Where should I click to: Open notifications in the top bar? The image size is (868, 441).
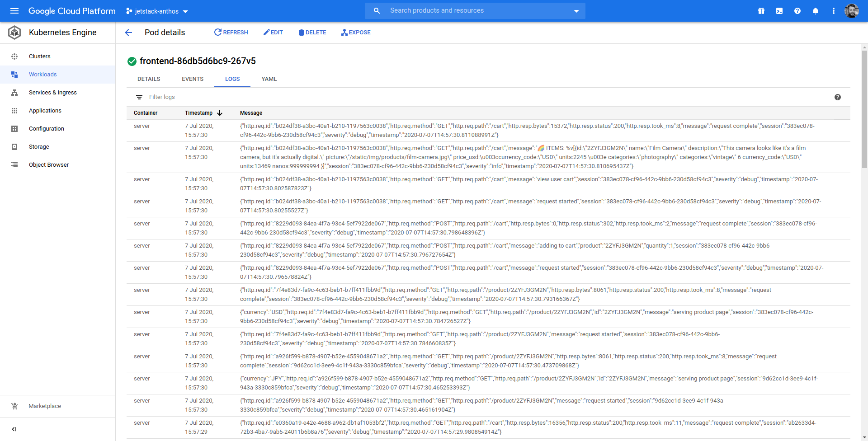click(816, 10)
